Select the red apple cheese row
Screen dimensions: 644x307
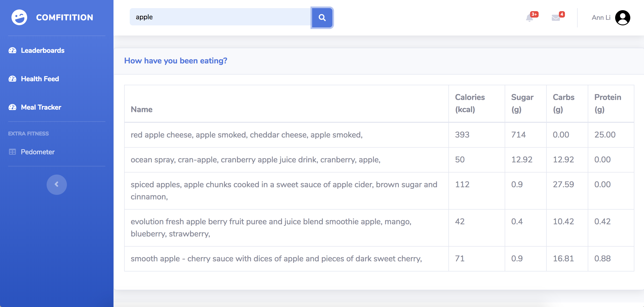[247, 135]
